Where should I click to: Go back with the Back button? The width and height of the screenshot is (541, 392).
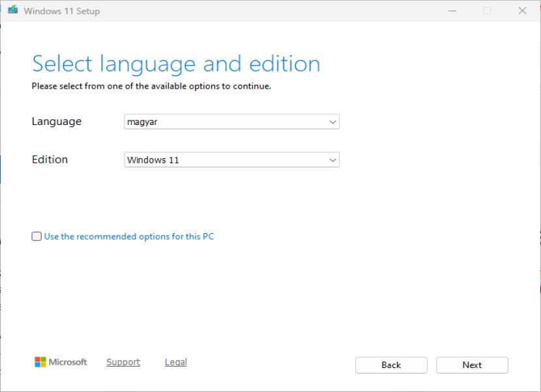point(391,365)
